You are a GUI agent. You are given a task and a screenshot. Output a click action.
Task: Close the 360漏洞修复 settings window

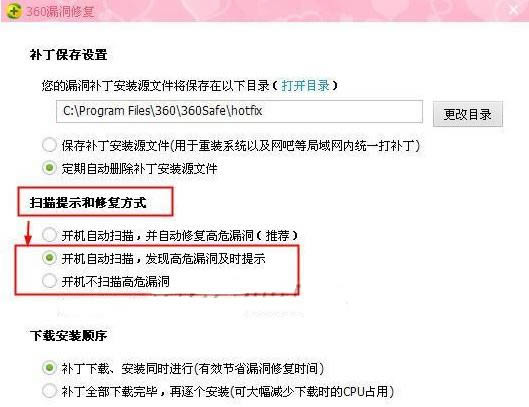click(x=514, y=10)
